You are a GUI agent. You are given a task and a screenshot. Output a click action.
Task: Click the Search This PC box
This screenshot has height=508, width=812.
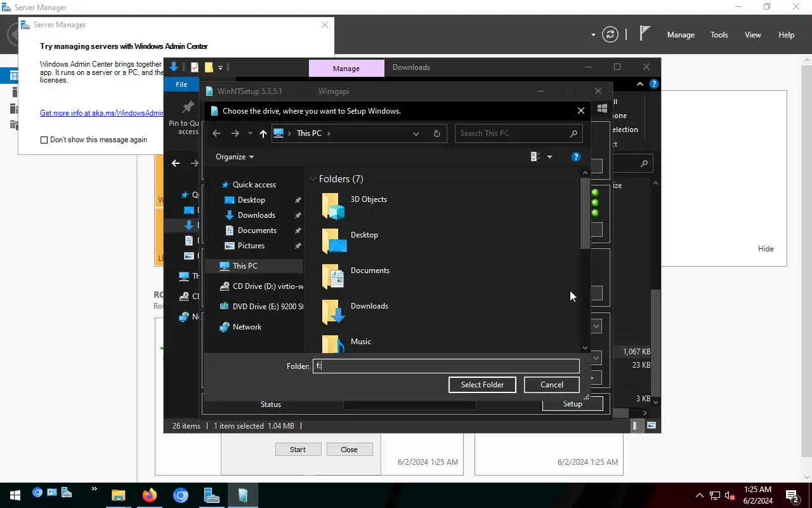[518, 133]
